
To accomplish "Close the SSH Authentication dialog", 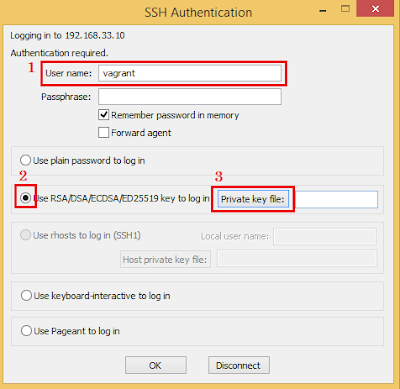I will point(375,9).
